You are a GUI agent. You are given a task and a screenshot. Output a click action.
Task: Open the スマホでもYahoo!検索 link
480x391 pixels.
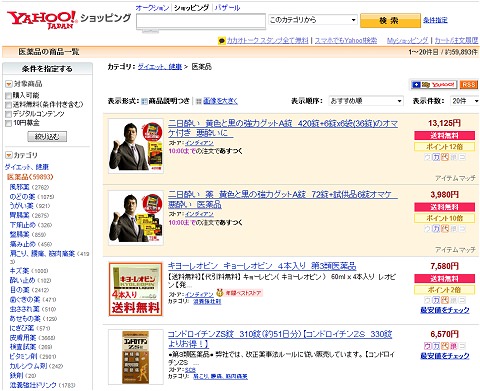[346, 41]
